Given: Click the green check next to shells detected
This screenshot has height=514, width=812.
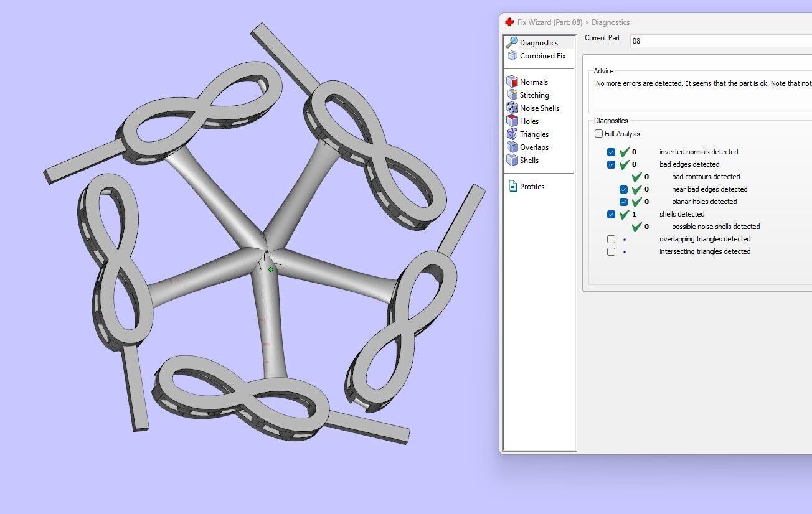Looking at the screenshot, I should (x=625, y=214).
